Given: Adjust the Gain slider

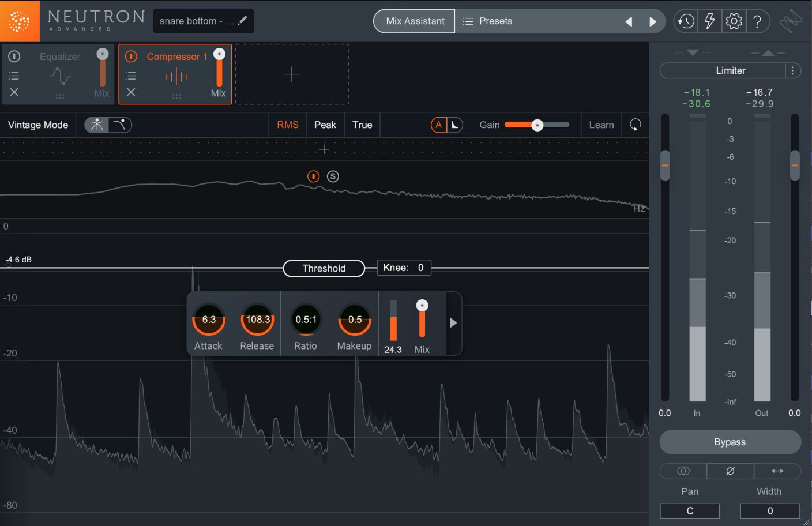Looking at the screenshot, I should point(537,125).
